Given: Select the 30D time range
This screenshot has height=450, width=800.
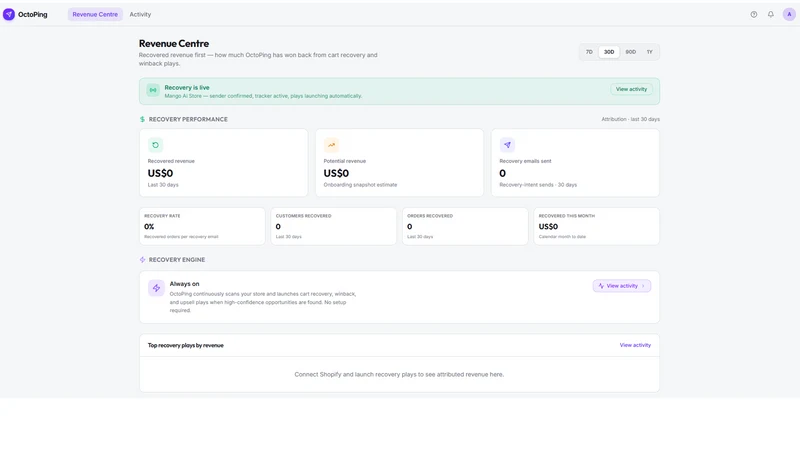Looking at the screenshot, I should click(609, 52).
